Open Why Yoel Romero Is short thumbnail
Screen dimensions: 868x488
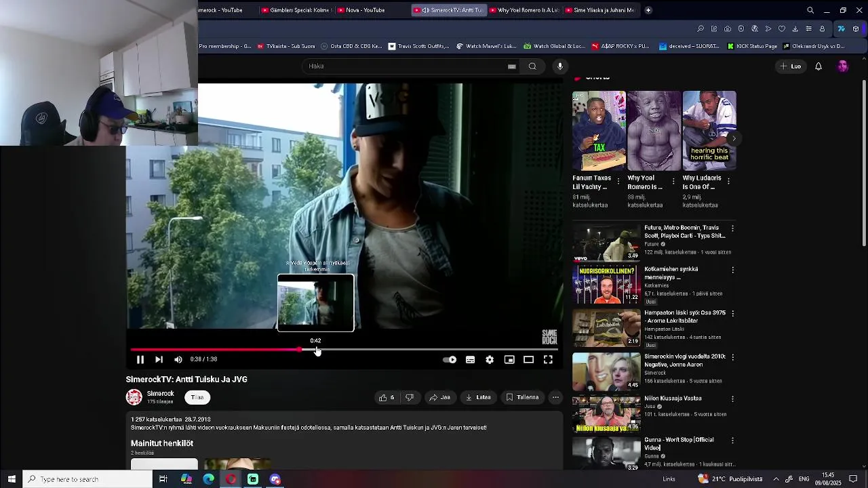coord(654,131)
